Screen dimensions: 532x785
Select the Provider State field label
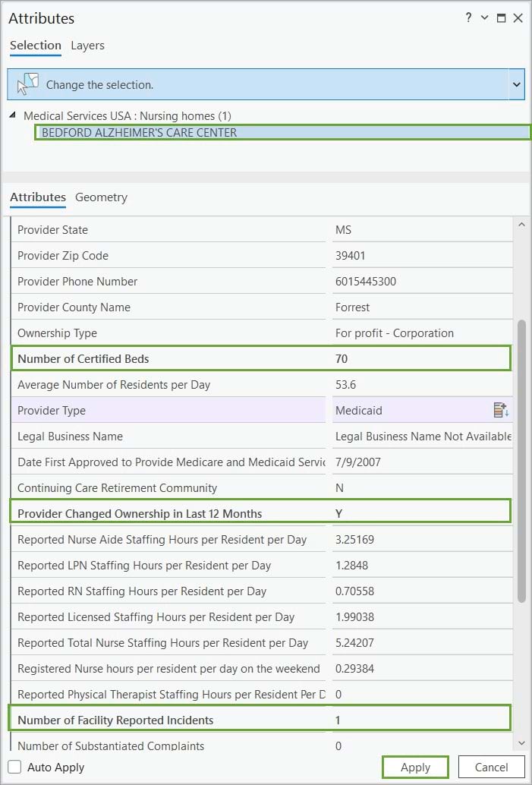point(52,230)
